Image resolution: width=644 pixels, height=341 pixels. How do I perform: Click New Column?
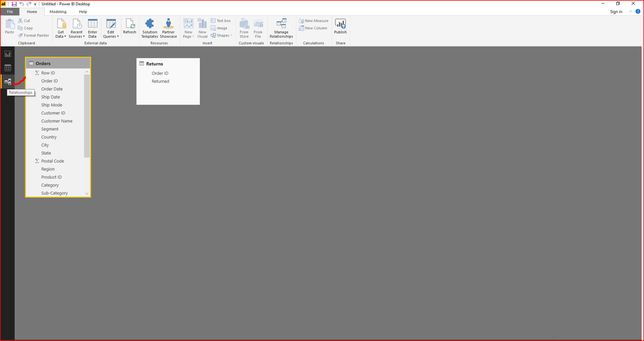(313, 28)
